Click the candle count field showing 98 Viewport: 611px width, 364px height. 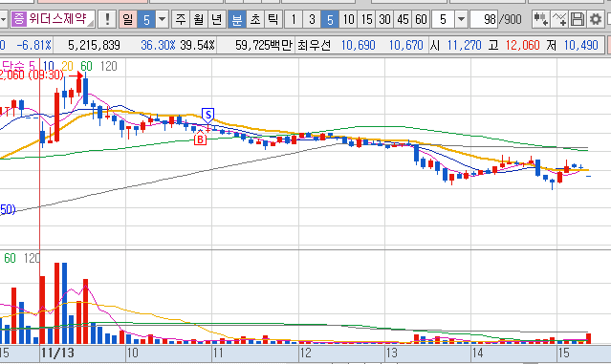[484, 19]
